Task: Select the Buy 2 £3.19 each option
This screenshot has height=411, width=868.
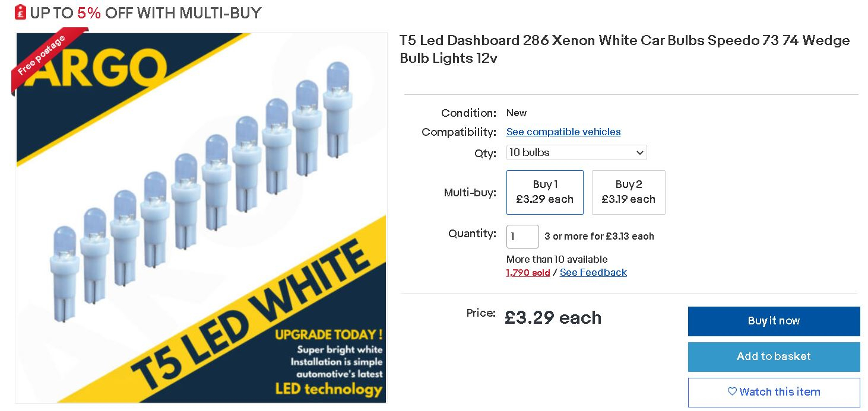Action: click(x=628, y=192)
